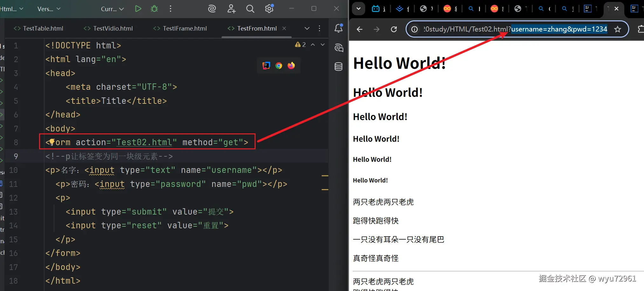Screen dimensions: 644x291
Task: Expand the Vers... version control dropdown
Action: pos(49,9)
